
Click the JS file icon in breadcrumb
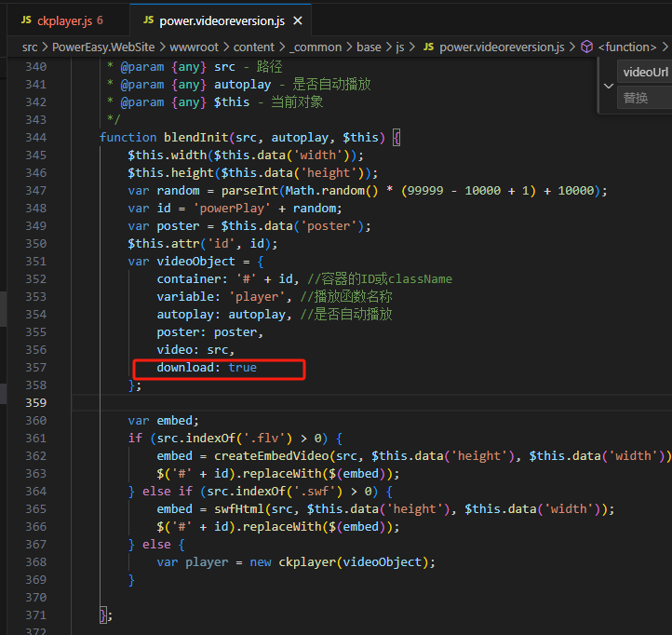[428, 46]
